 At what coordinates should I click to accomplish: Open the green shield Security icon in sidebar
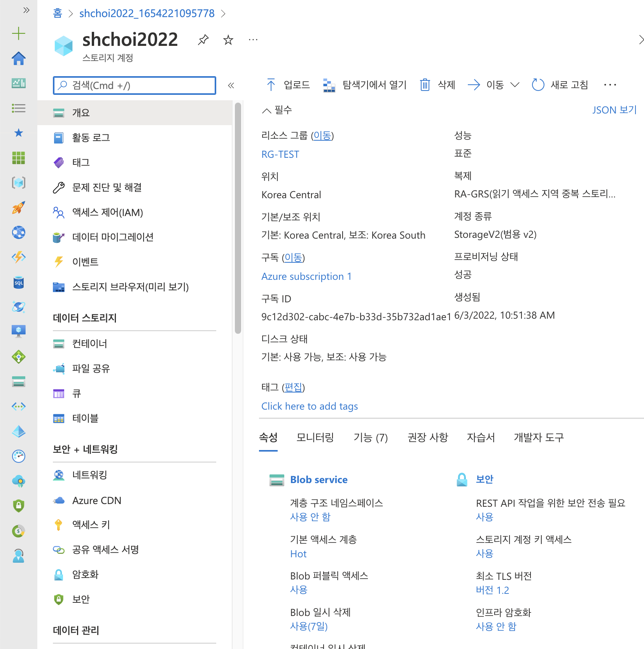[19, 506]
